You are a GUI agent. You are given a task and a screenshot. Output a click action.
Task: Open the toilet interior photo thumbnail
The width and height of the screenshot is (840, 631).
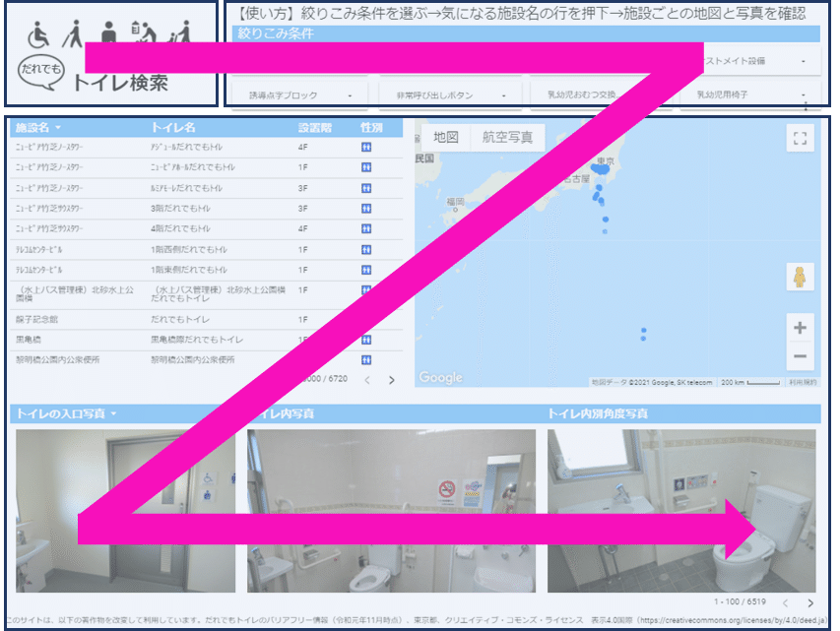point(391,511)
